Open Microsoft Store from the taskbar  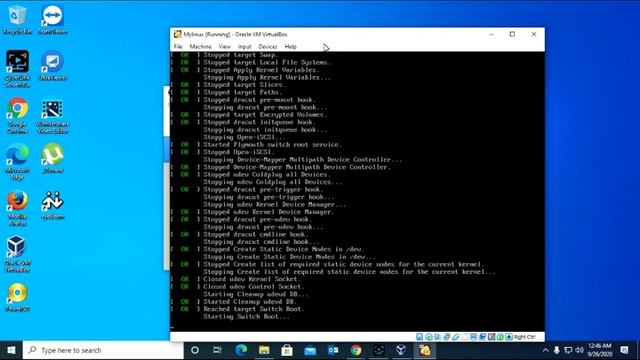(x=287, y=350)
